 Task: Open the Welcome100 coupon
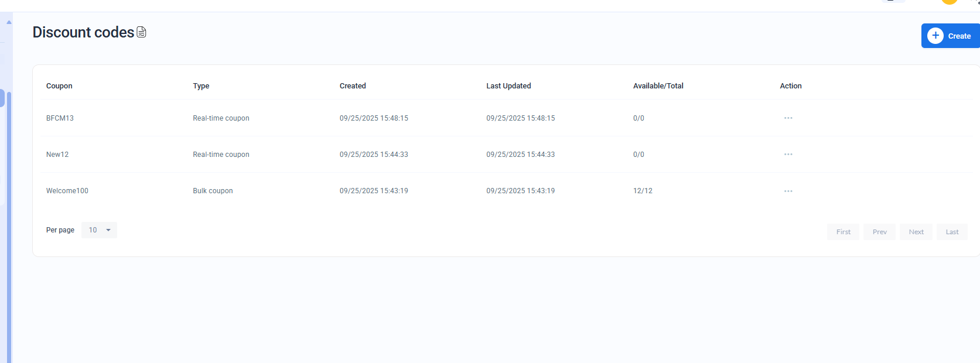point(67,191)
